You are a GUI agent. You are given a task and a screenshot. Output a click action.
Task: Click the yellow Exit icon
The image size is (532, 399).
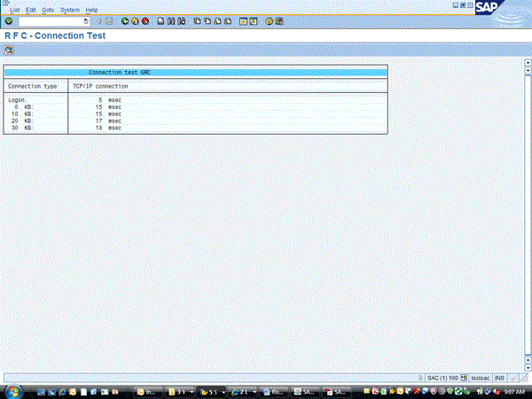(135, 20)
